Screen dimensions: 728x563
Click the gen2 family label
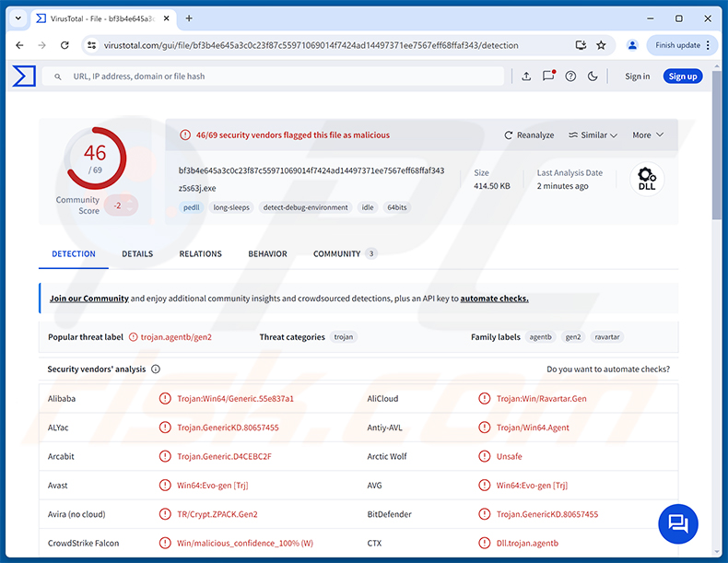pyautogui.click(x=573, y=337)
